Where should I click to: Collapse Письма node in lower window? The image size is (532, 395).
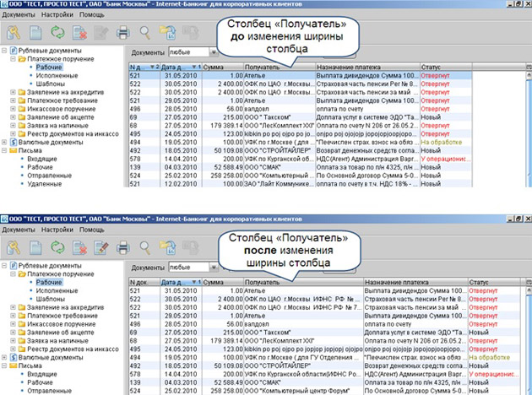click(x=4, y=365)
